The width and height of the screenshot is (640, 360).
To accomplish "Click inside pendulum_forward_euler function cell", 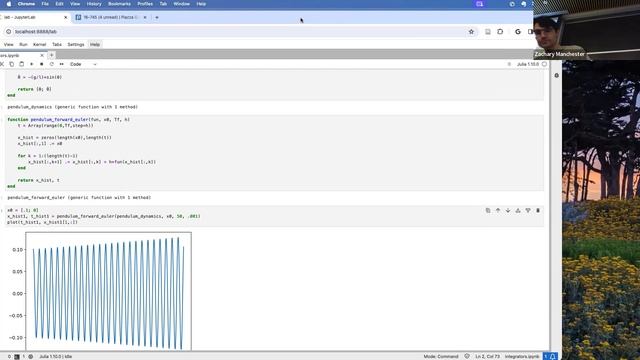I will (x=274, y=153).
